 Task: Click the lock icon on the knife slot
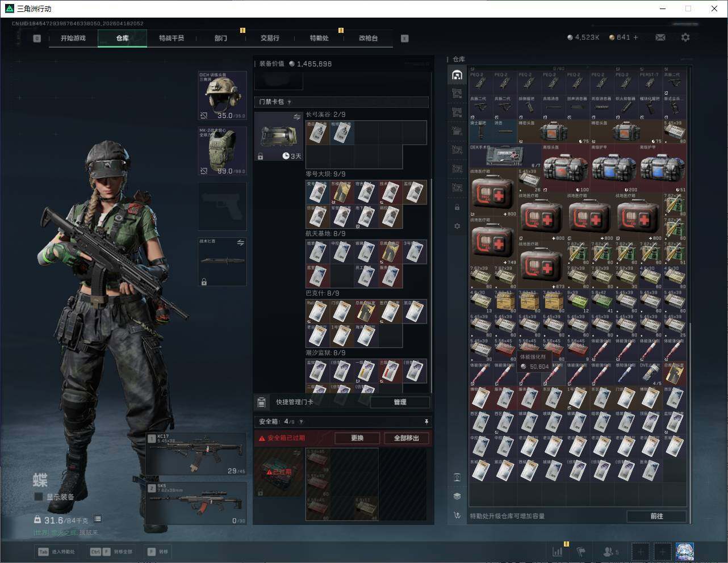point(204,281)
